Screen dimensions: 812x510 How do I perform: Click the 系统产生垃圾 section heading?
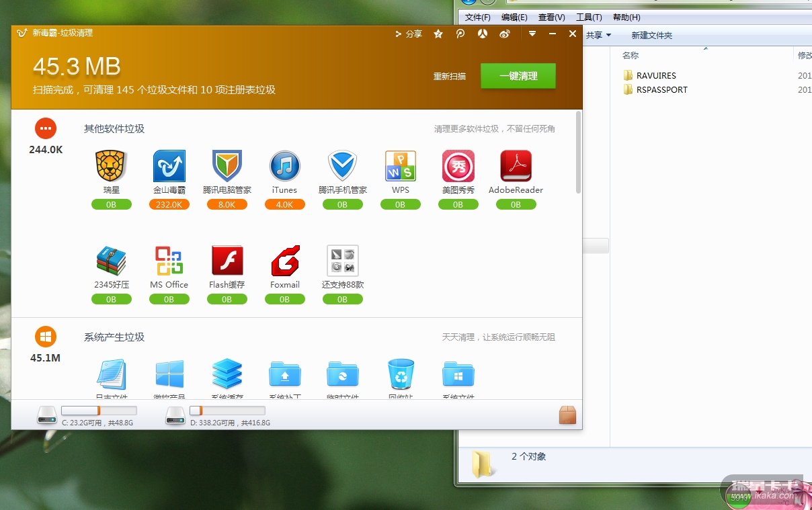point(114,337)
